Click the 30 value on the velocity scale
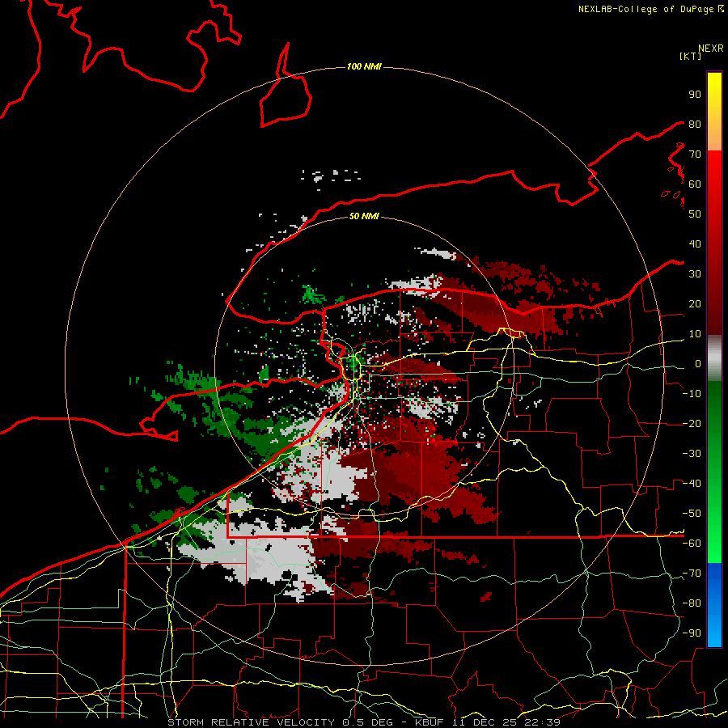 tap(695, 274)
